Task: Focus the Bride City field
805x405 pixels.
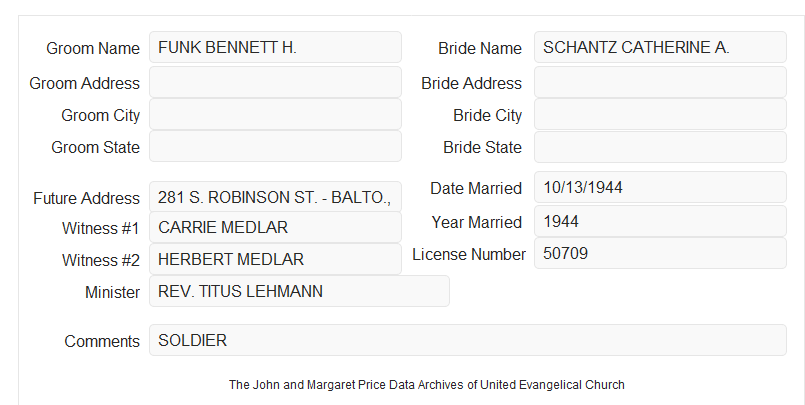Action: point(660,114)
